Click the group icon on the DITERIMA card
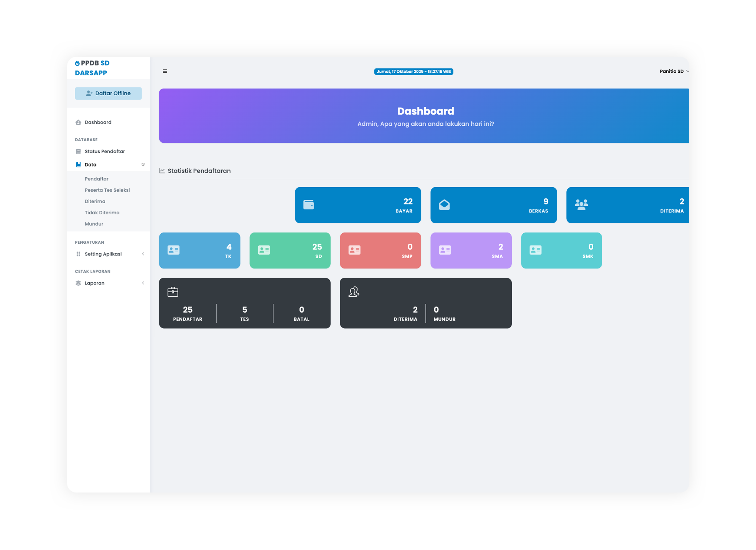The height and width of the screenshot is (550, 756). click(581, 204)
